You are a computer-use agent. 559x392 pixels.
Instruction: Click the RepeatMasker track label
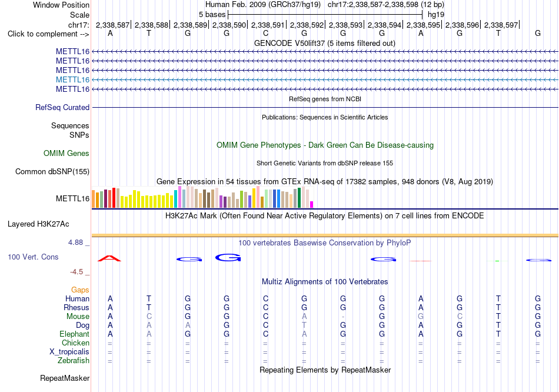pyautogui.click(x=65, y=378)
